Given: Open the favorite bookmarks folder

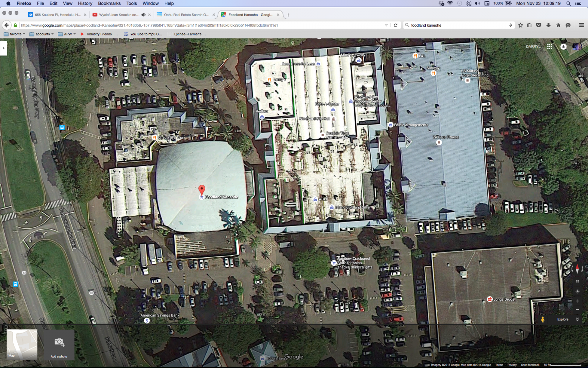Looking at the screenshot, I should pyautogui.click(x=14, y=34).
